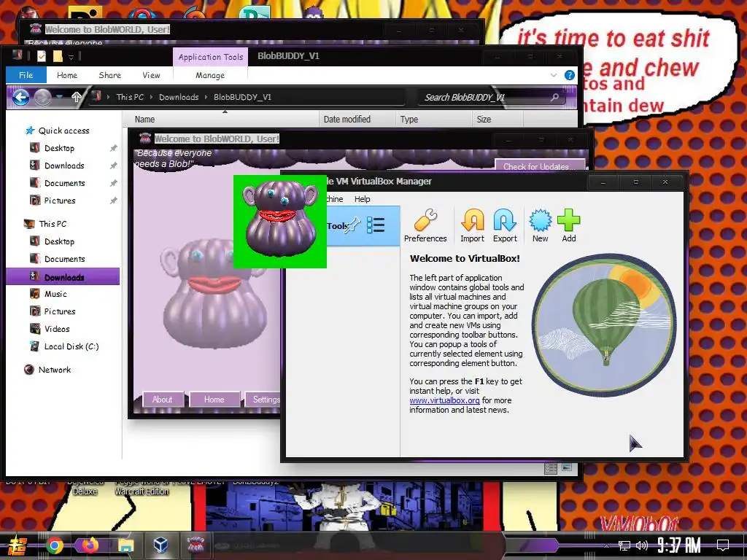Click Explorer's forward navigation arrow
Screen dimensions: 747x560
(43, 97)
